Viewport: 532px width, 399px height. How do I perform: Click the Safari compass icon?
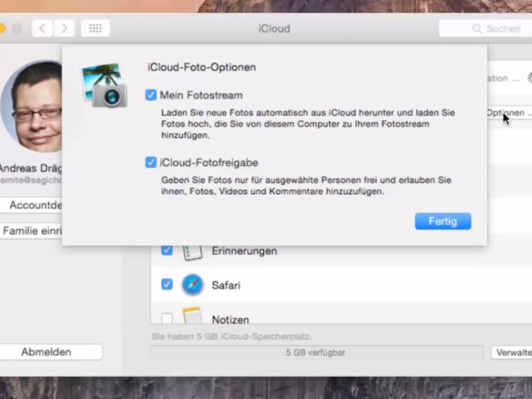(192, 285)
